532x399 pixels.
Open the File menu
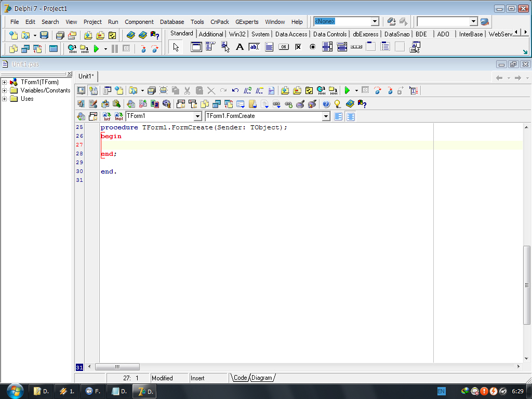15,22
